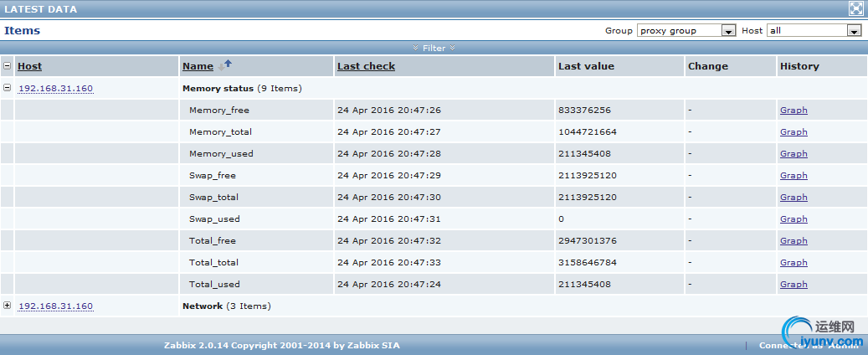868x355 pixels.
Task: Click value 833376256 for Memory_free
Action: pyautogui.click(x=584, y=111)
